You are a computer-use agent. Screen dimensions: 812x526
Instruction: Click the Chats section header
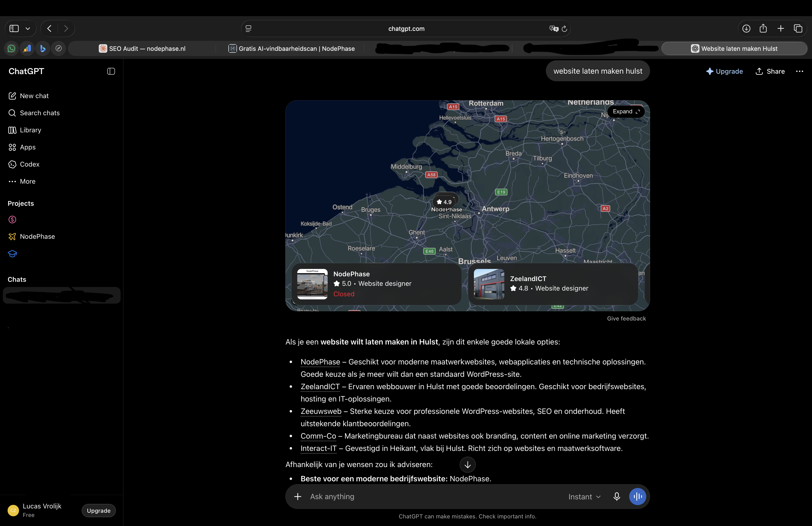17,280
